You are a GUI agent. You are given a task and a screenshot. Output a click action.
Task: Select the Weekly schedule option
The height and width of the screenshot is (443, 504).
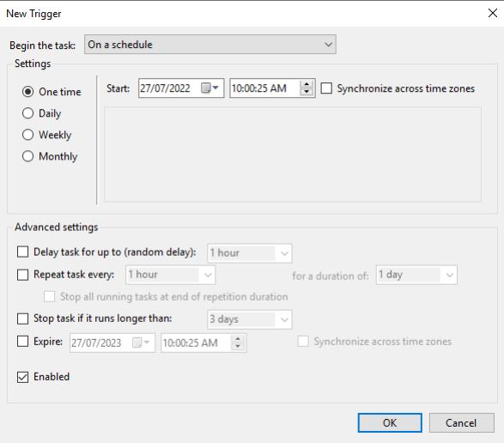pos(28,135)
